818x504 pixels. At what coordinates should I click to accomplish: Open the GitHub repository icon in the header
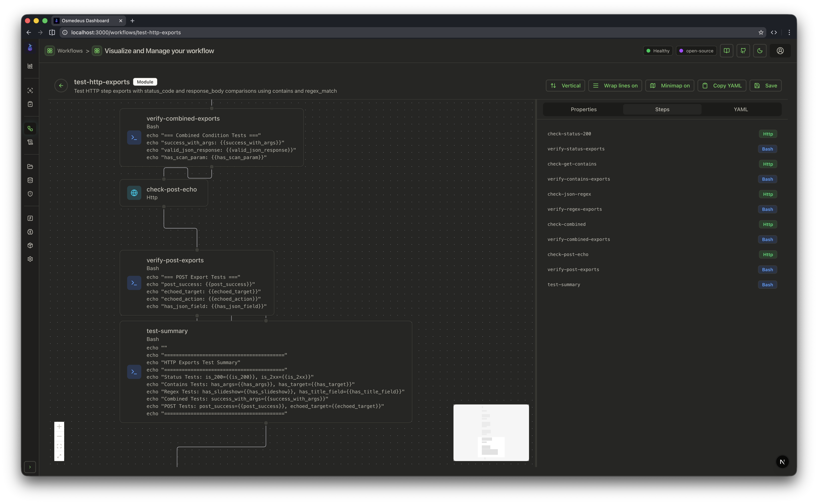[743, 51]
